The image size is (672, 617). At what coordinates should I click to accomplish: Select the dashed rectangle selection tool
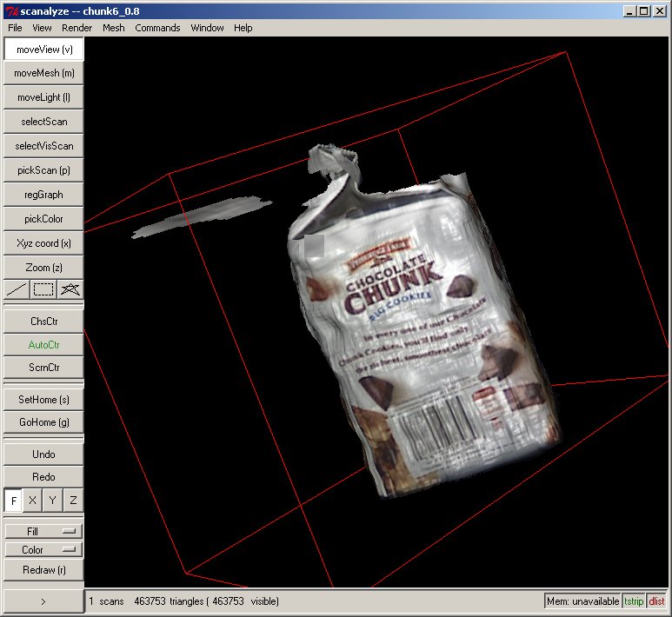[43, 289]
